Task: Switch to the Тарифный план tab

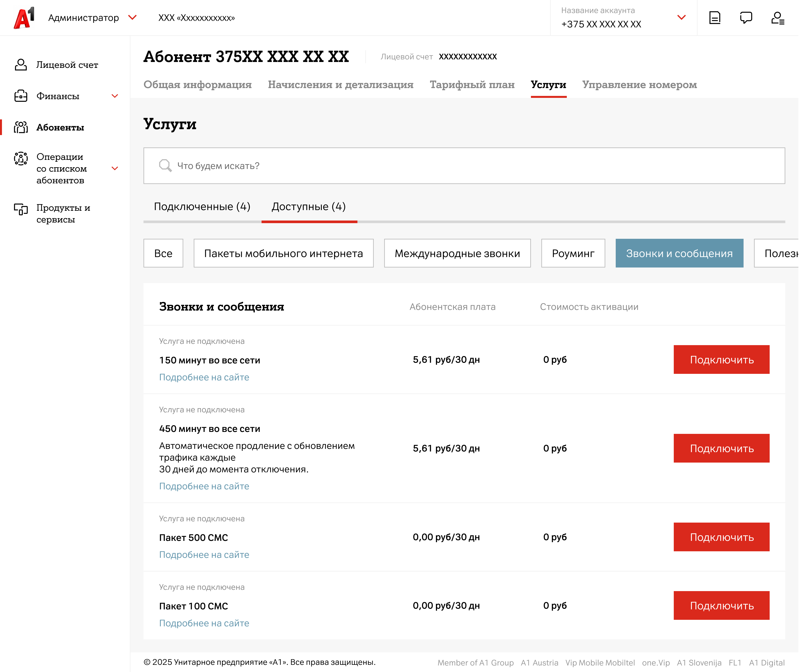Action: (x=472, y=85)
